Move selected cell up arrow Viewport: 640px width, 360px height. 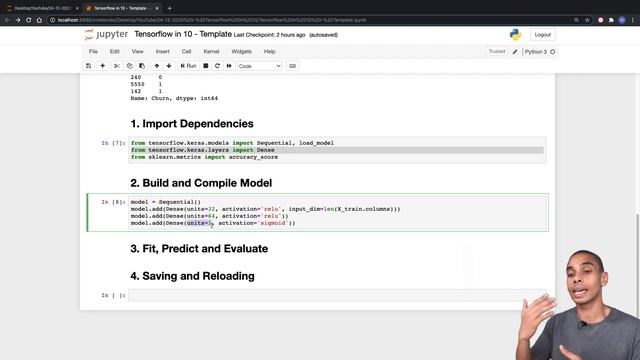tap(157, 66)
